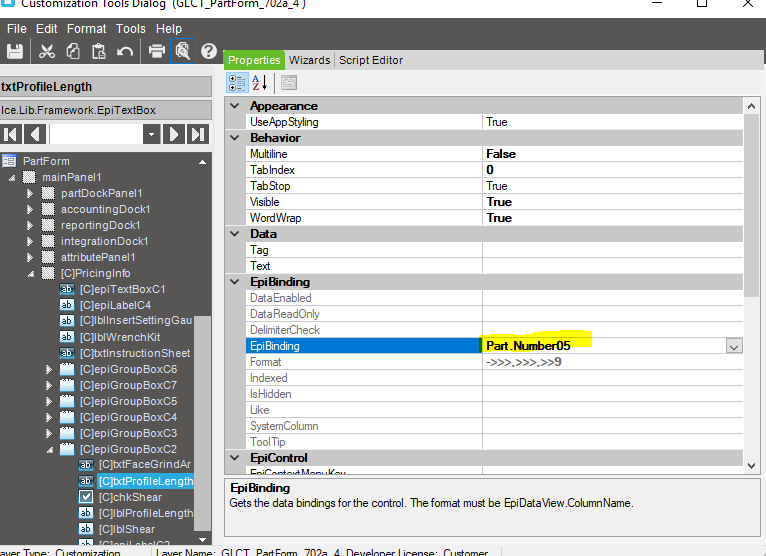Expand the partDockPanel1 tree node
766x556 pixels.
pyautogui.click(x=30, y=193)
